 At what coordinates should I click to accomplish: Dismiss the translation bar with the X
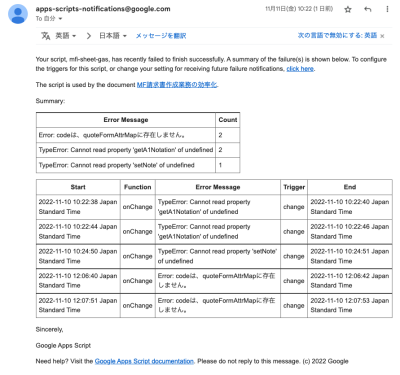point(382,36)
